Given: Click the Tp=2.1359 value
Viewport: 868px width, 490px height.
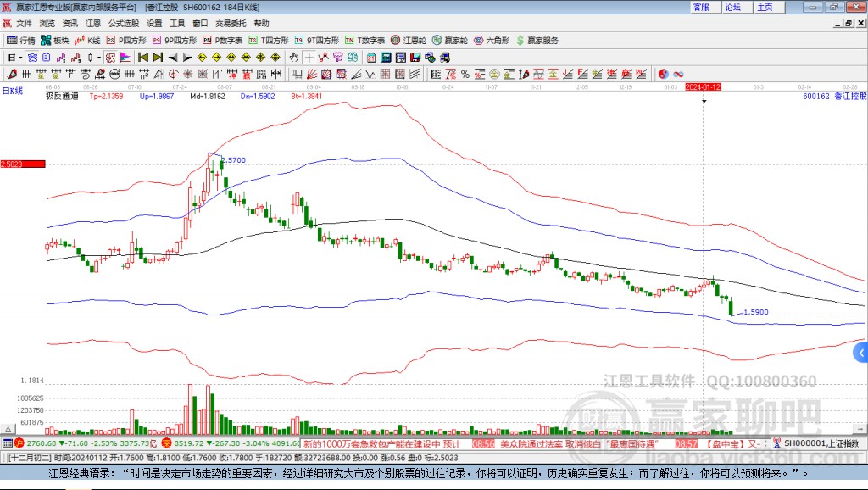Looking at the screenshot, I should coord(106,97).
